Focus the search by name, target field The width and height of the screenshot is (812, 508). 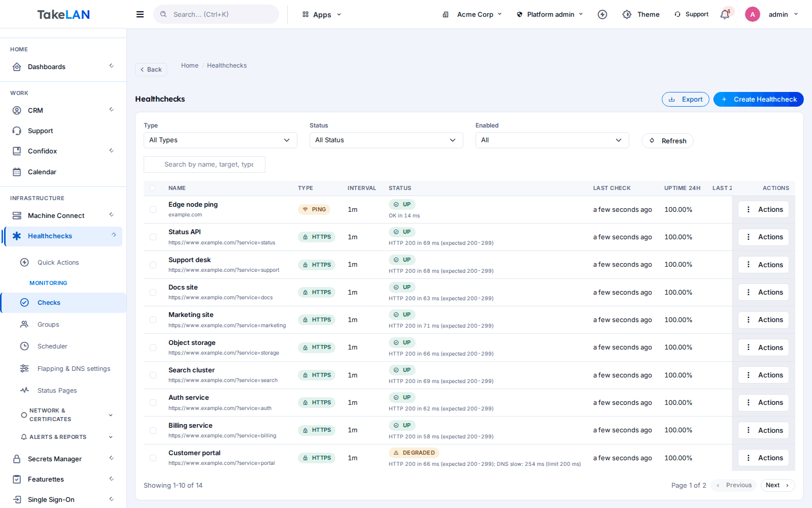205,165
